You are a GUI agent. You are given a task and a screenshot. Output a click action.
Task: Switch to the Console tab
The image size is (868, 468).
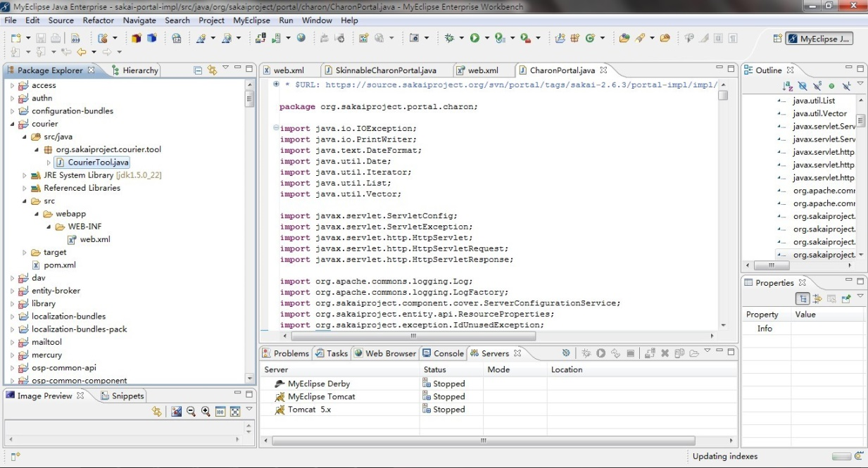point(443,353)
